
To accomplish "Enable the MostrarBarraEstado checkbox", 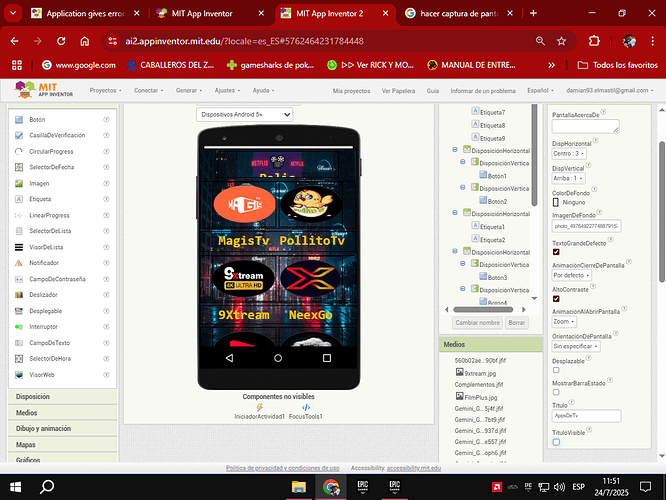I will [556, 392].
